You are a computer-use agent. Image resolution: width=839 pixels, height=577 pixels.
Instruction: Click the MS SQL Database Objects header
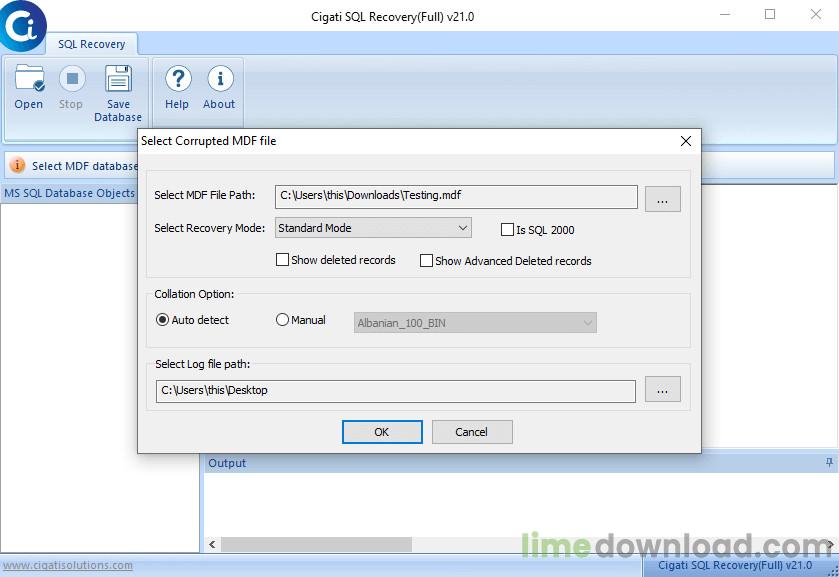tap(70, 193)
